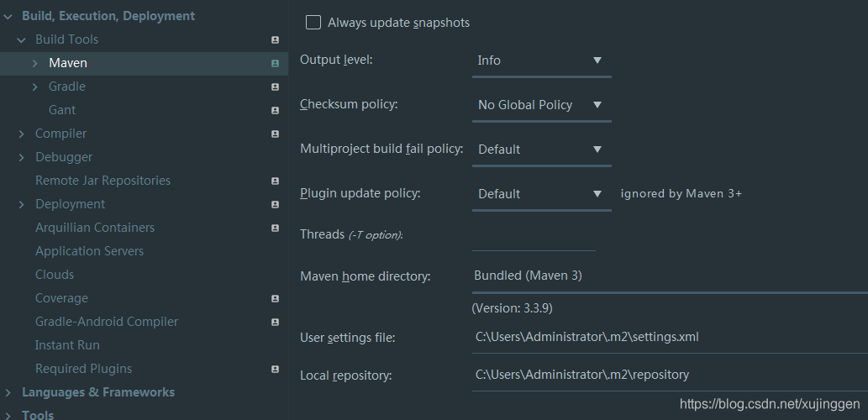The image size is (868, 420).
Task: Open the Output level dropdown
Action: tap(540, 60)
